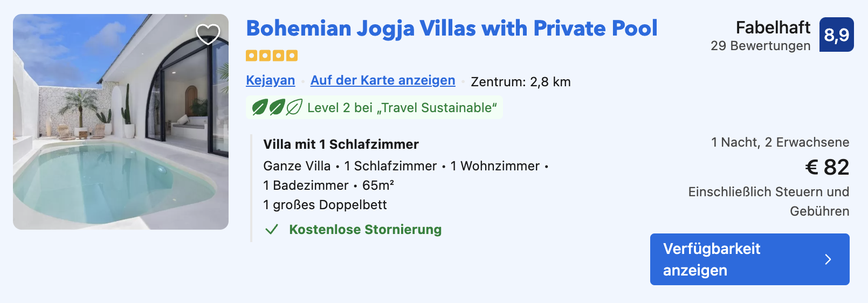Click the 'Verfügbarkeit anzeigen' button

click(x=750, y=259)
